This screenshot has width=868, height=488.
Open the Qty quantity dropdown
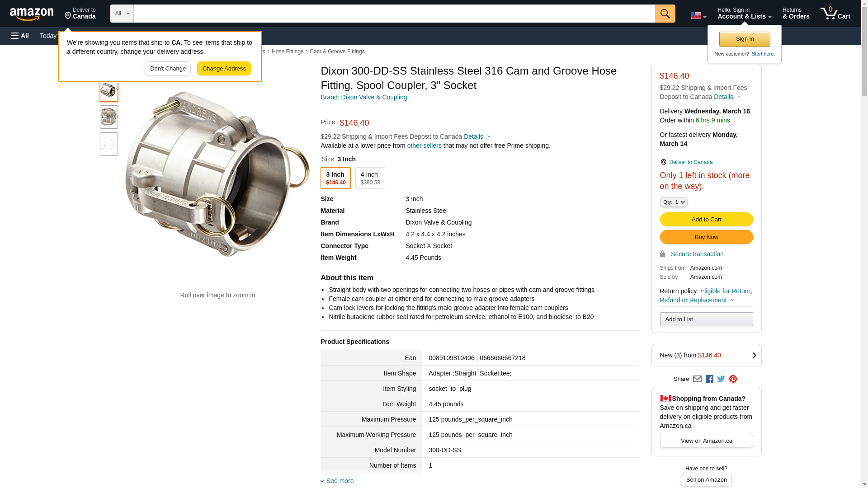pyautogui.click(x=673, y=202)
